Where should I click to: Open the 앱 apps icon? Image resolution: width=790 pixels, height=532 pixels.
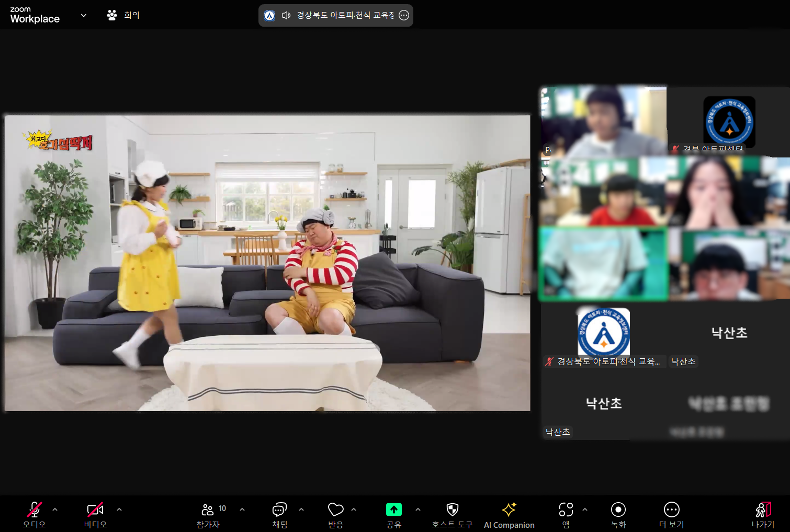pyautogui.click(x=566, y=515)
